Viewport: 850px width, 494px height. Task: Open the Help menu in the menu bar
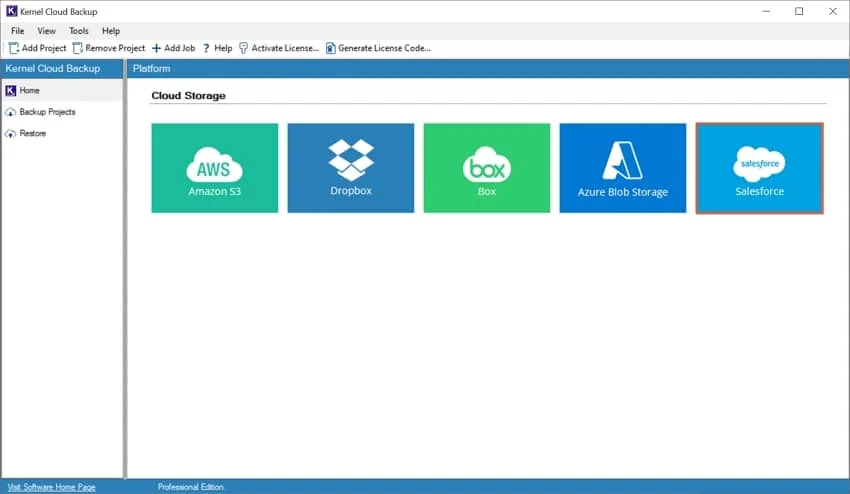[x=111, y=31]
